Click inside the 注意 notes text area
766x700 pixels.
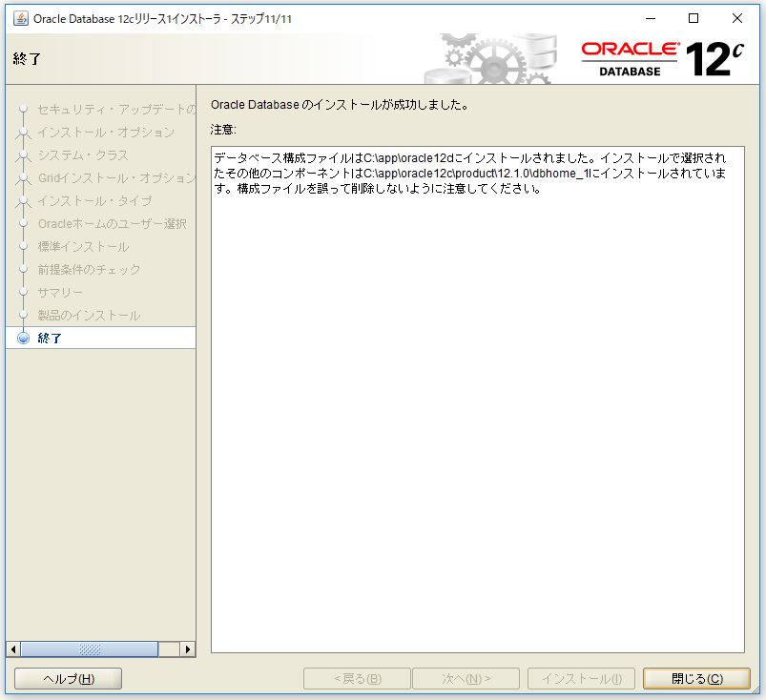tap(478, 399)
